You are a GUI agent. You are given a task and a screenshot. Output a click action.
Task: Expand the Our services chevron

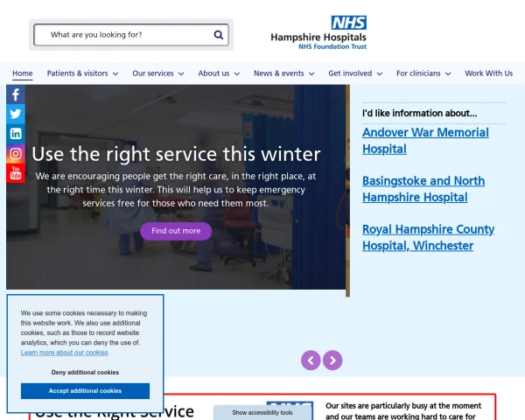tap(181, 73)
